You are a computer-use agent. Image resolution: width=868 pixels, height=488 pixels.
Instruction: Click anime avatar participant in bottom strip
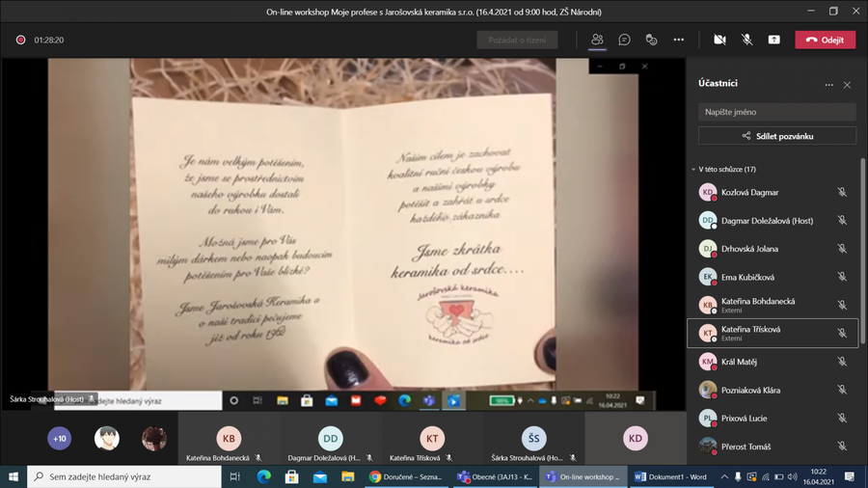(x=107, y=439)
